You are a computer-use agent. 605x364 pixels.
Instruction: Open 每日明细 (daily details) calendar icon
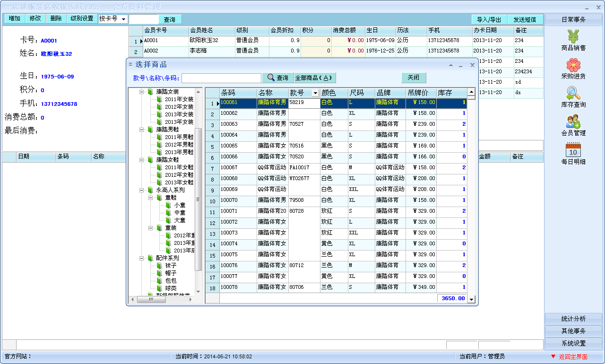573,150
